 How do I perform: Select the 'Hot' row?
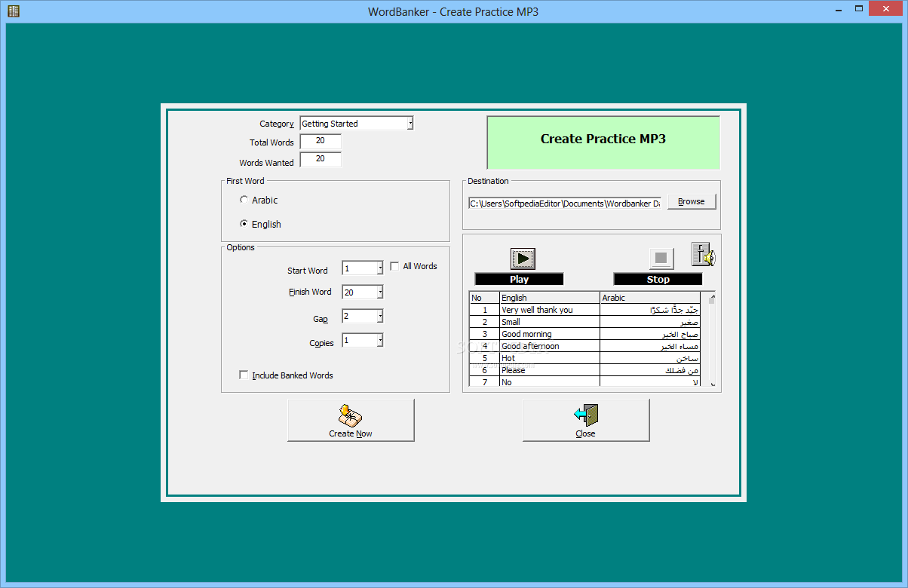(584, 358)
